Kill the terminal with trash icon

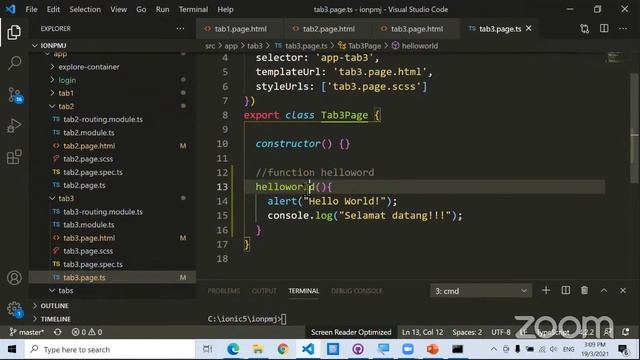[584, 291]
